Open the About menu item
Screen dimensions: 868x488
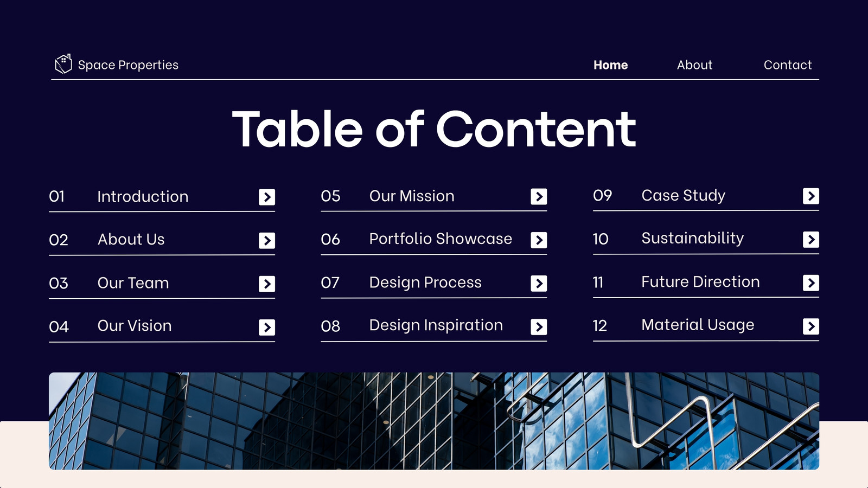click(694, 65)
